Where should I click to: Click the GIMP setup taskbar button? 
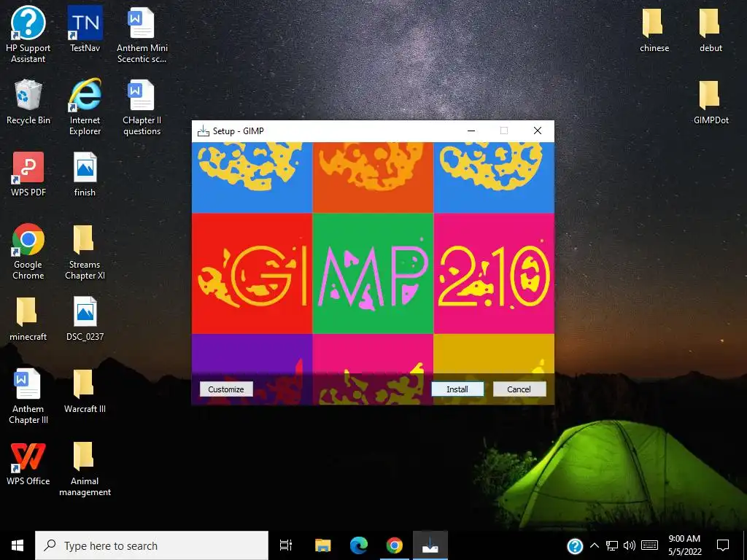click(430, 545)
